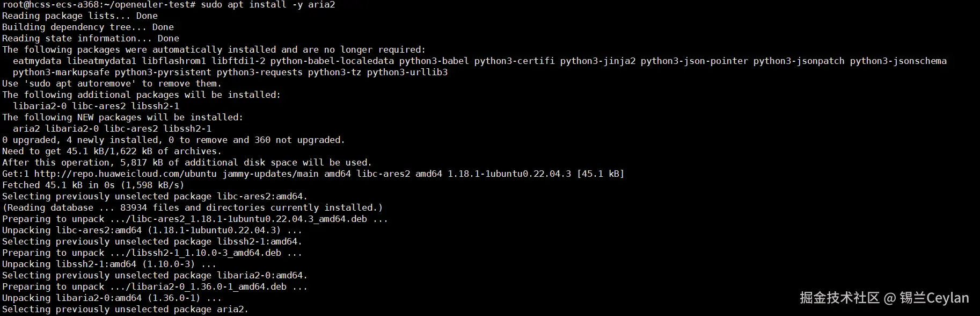The image size is (980, 316).
Task: Click the root@hcss-ecs-a368 shell prompt
Action: tap(99, 5)
